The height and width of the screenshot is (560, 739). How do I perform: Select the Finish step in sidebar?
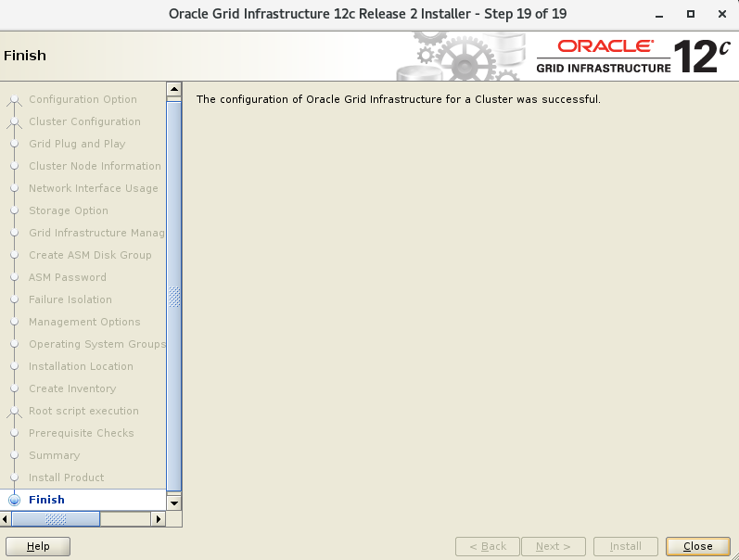46,500
